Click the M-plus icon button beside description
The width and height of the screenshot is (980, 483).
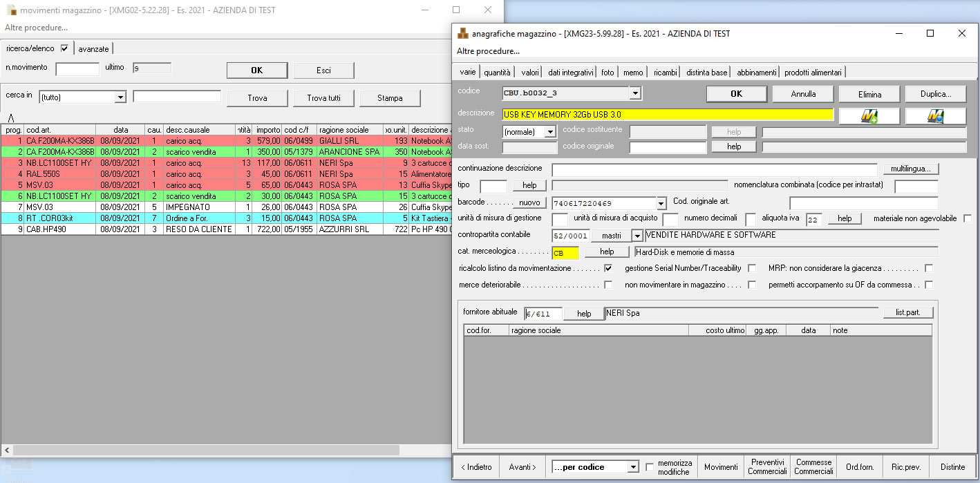click(869, 116)
